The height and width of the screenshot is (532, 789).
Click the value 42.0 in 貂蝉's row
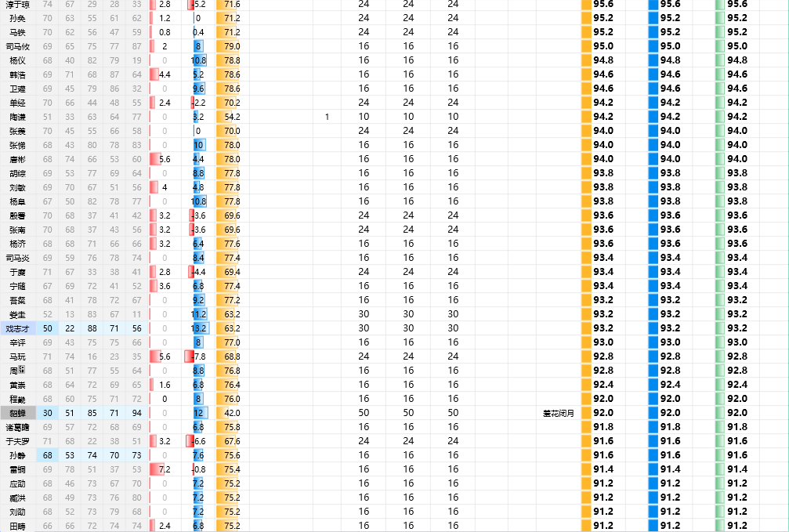[232, 413]
